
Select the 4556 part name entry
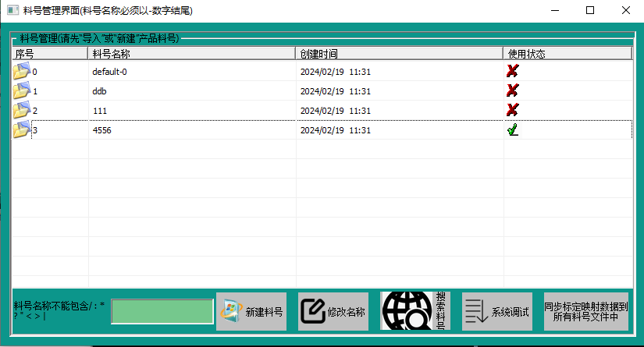coord(101,130)
